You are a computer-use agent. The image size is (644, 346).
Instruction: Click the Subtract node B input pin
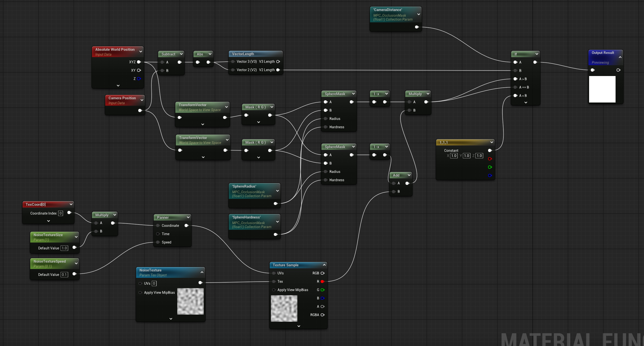click(163, 71)
